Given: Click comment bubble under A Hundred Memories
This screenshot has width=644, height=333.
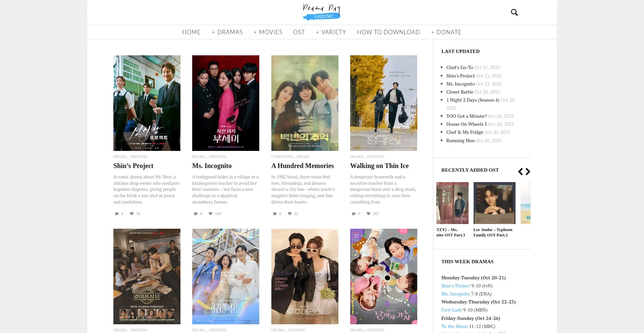Looking at the screenshot, I should pyautogui.click(x=275, y=214).
